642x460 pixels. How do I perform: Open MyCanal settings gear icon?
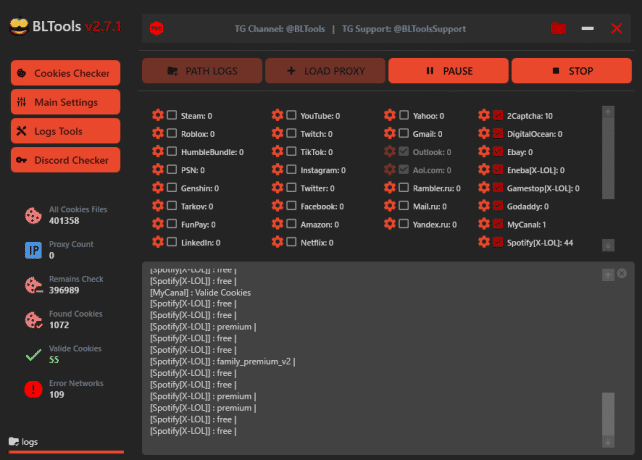point(484,224)
